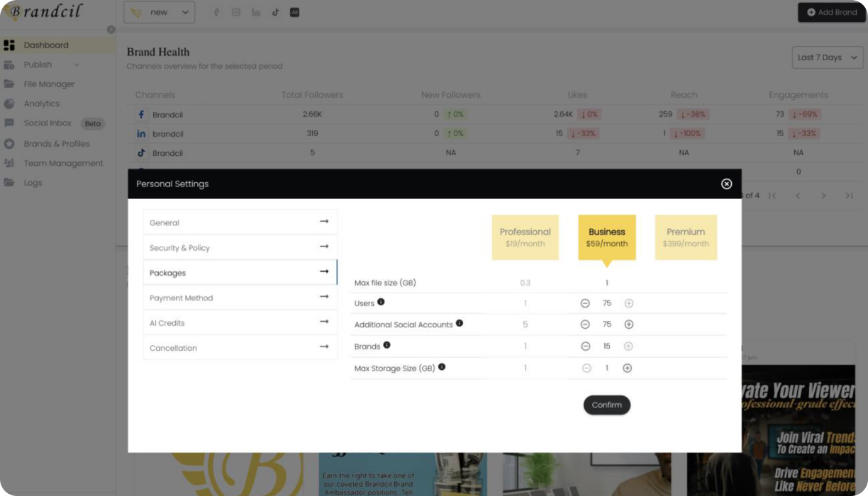Click the LinkedIn icon in brandcil row
868x496 pixels.
[x=141, y=134]
